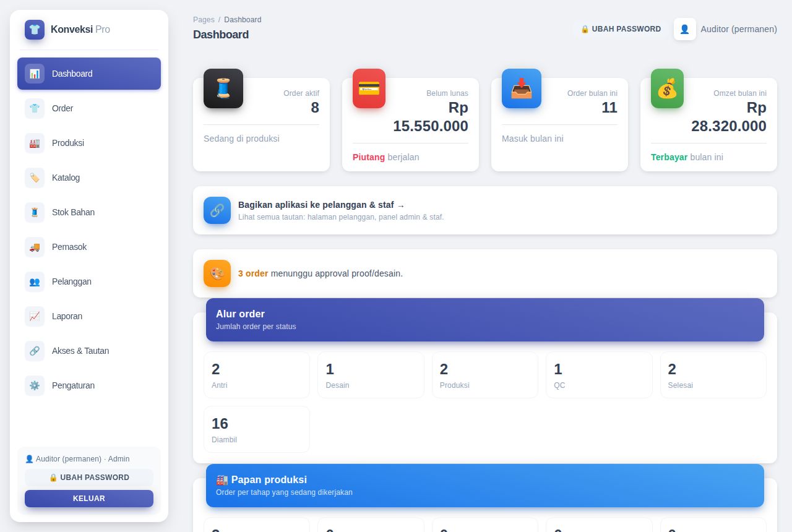Open Akses & Tautan menu item
The image size is (792, 532).
[x=89, y=351]
